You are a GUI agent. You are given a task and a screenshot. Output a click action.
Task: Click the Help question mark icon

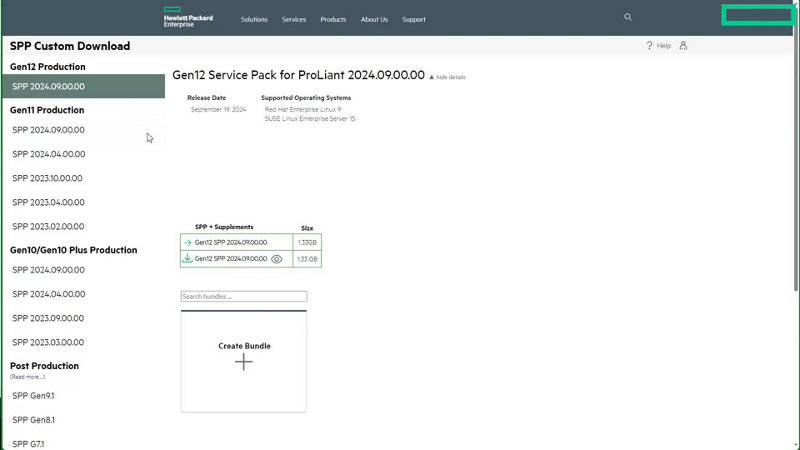pyautogui.click(x=650, y=45)
